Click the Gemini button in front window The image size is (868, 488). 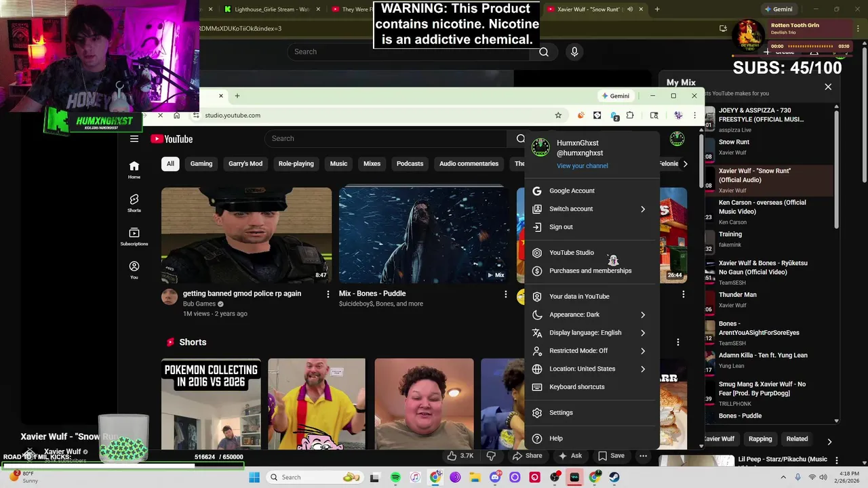(x=616, y=96)
